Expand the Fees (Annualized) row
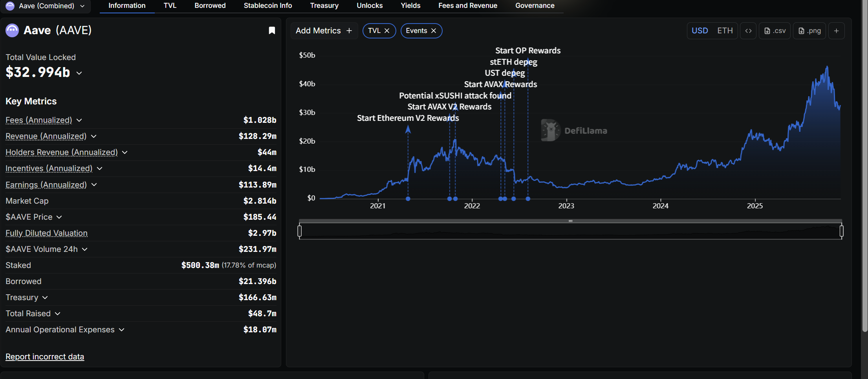The width and height of the screenshot is (868, 379). (x=79, y=120)
